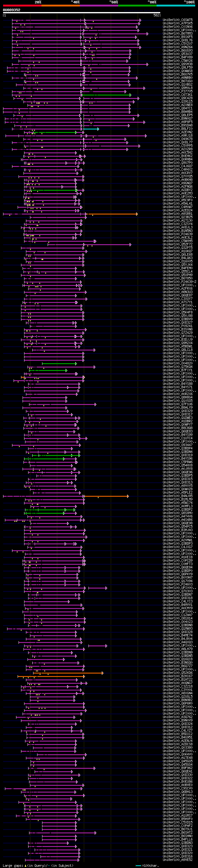The image size is (198, 868).
Task: Select hit UniRef100_A2DBY2
Action: [178, 190]
